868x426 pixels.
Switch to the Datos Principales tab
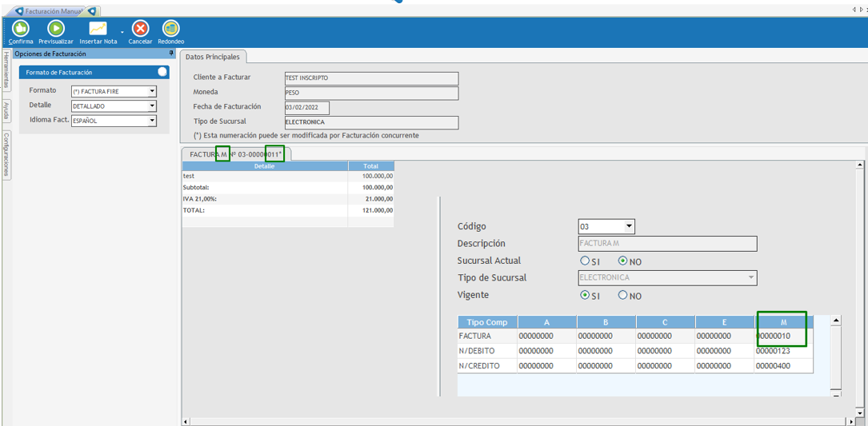click(x=213, y=57)
